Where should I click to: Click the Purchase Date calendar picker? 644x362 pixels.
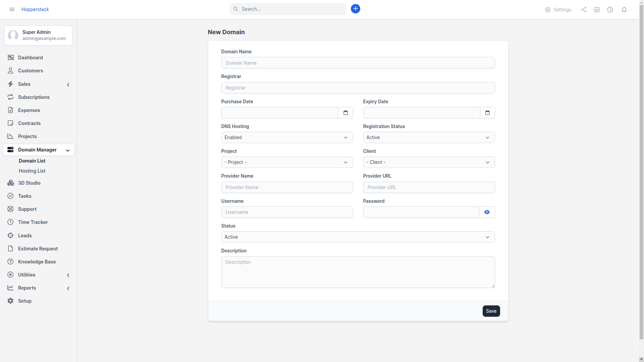345,113
